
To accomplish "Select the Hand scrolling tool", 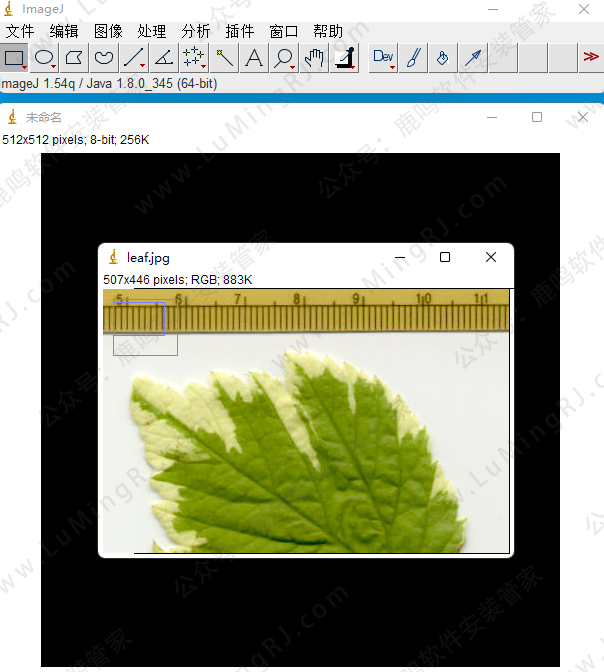I will [314, 58].
